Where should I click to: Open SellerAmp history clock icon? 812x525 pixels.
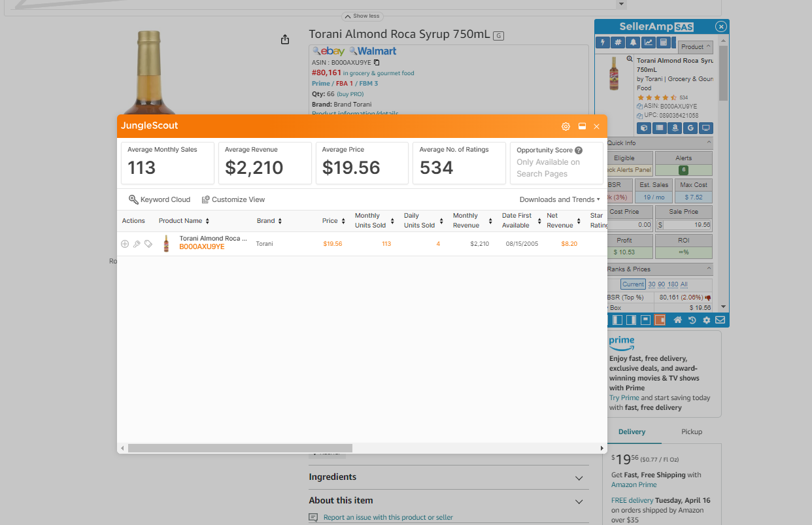692,320
